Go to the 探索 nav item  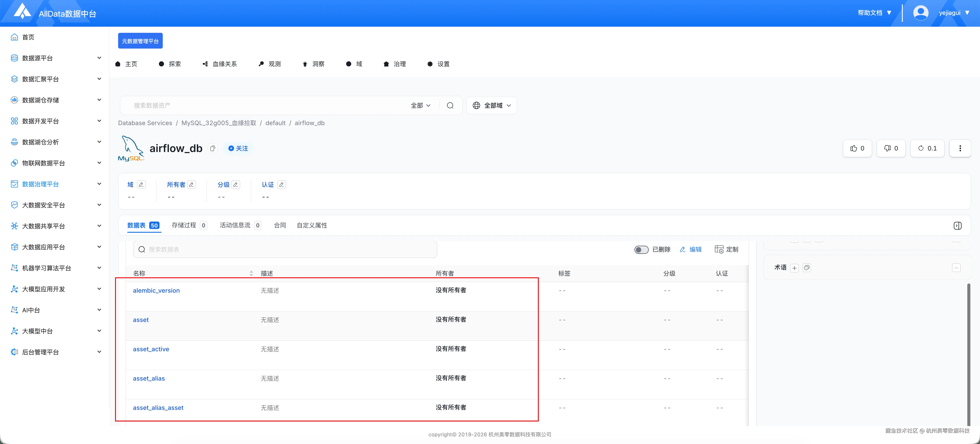tap(170, 64)
